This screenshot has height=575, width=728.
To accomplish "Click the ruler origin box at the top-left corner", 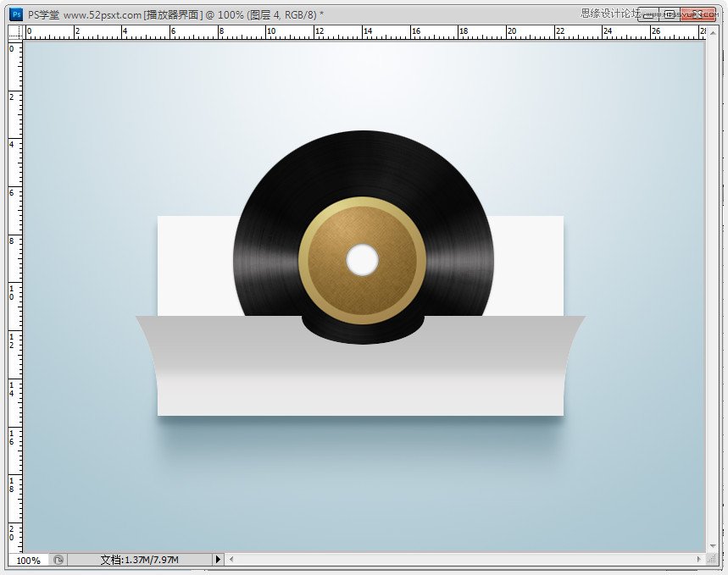I will 15,32.
